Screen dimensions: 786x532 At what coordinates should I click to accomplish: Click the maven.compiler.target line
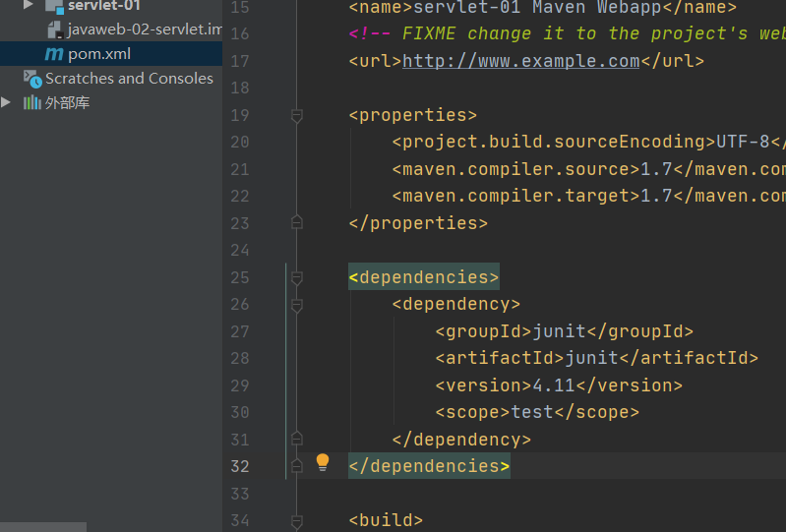[588, 196]
